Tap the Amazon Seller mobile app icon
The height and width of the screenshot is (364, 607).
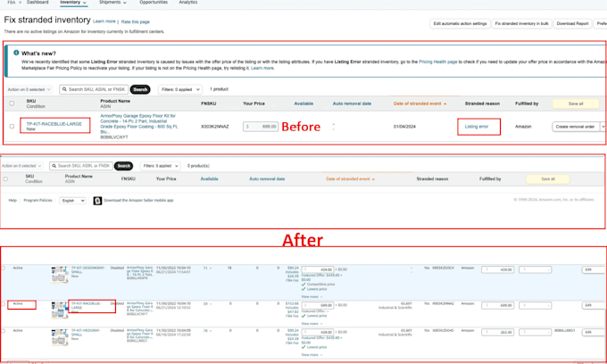[x=97, y=201]
